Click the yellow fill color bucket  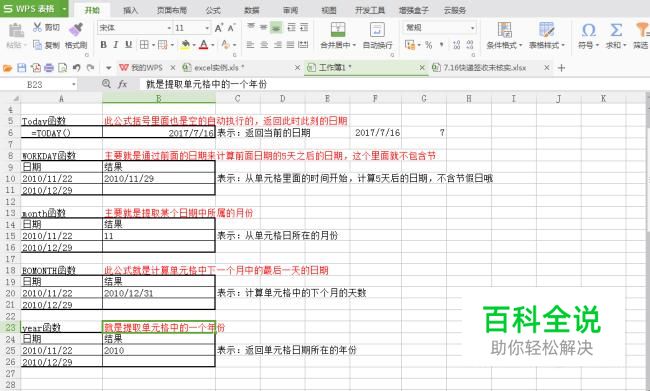tap(185, 45)
